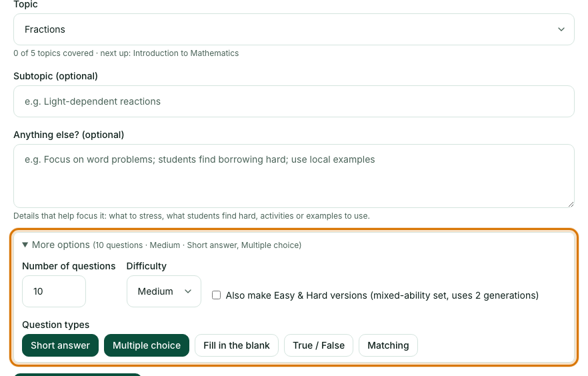Select the Fill in the blank type
Viewport: 588px width, 376px height.
pyautogui.click(x=237, y=345)
